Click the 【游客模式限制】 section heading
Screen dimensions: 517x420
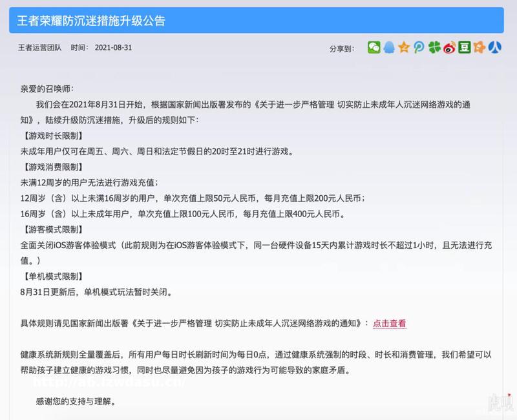pos(53,230)
